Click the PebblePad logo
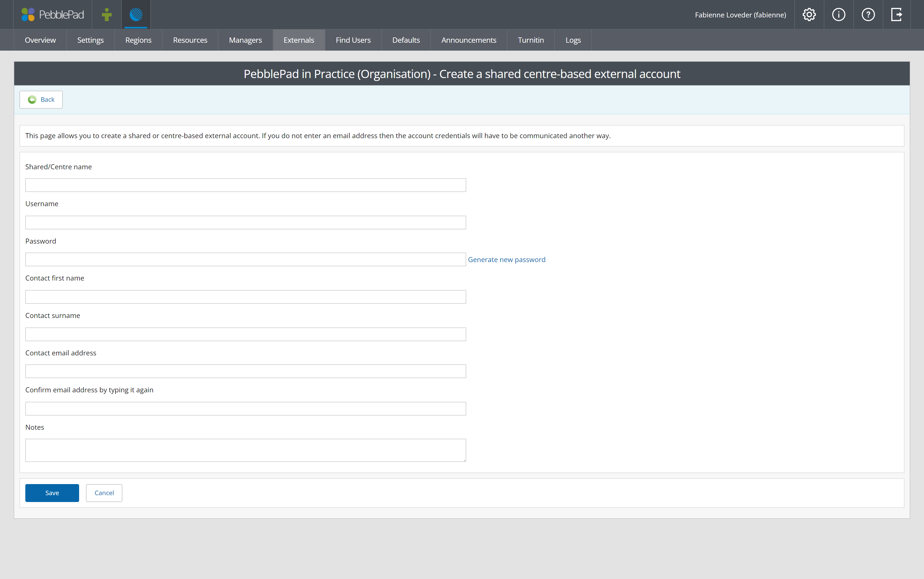This screenshot has height=579, width=924. tap(52, 15)
